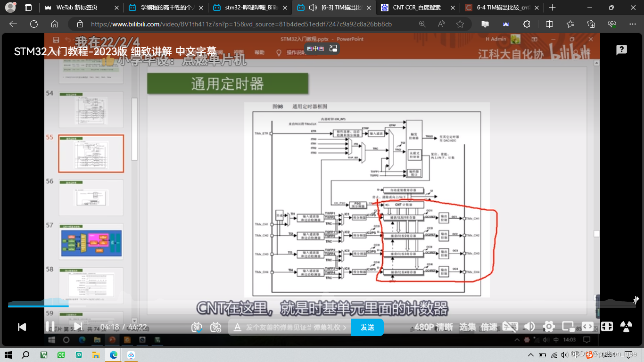The height and width of the screenshot is (362, 644).
Task: Switch to stm32-哔哩哔哩 tab
Action: pos(250,8)
